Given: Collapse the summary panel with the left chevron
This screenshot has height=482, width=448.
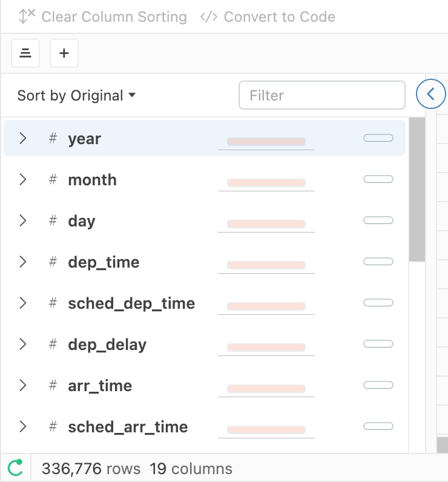Looking at the screenshot, I should click(431, 94).
